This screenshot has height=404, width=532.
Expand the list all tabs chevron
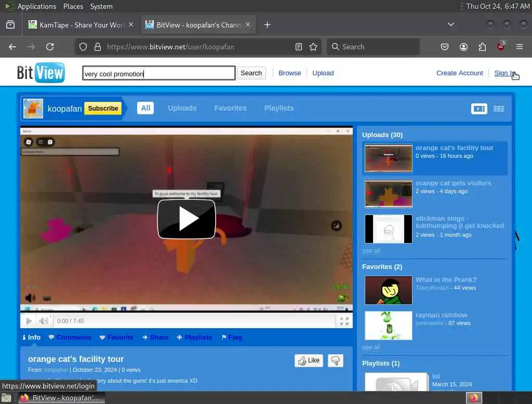tap(451, 24)
